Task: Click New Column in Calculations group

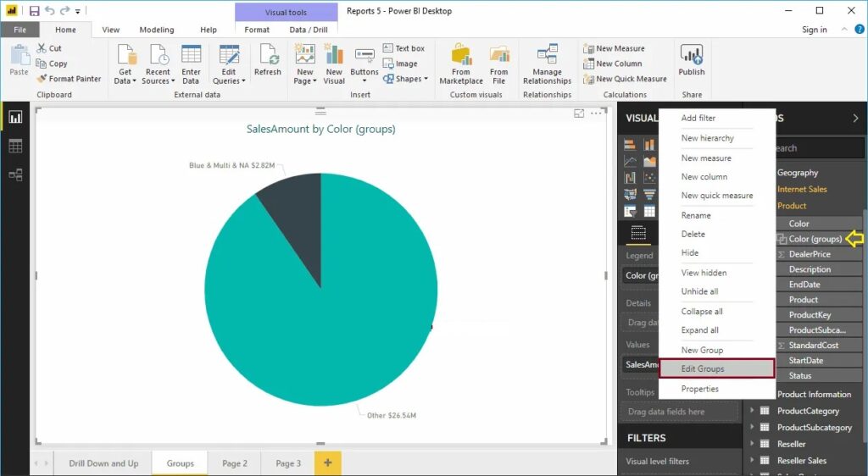Action: tap(613, 64)
